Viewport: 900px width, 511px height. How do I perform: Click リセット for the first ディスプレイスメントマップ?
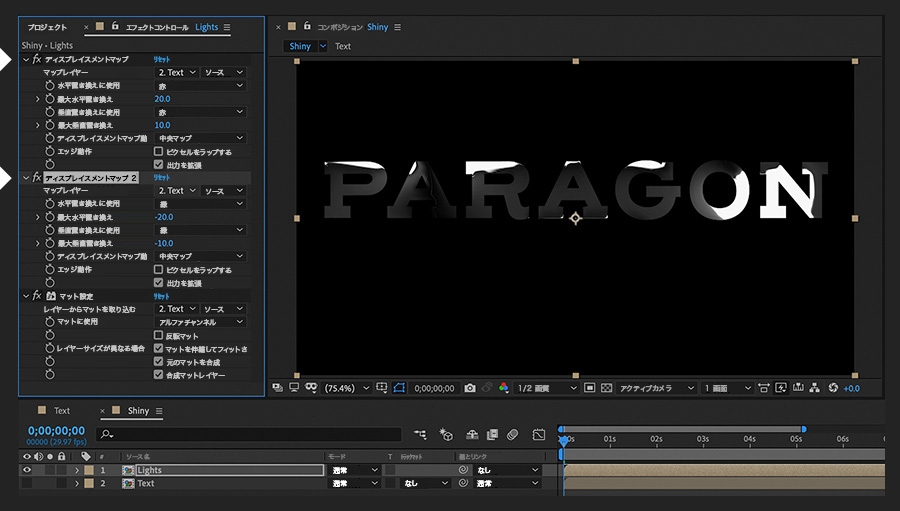click(x=162, y=59)
